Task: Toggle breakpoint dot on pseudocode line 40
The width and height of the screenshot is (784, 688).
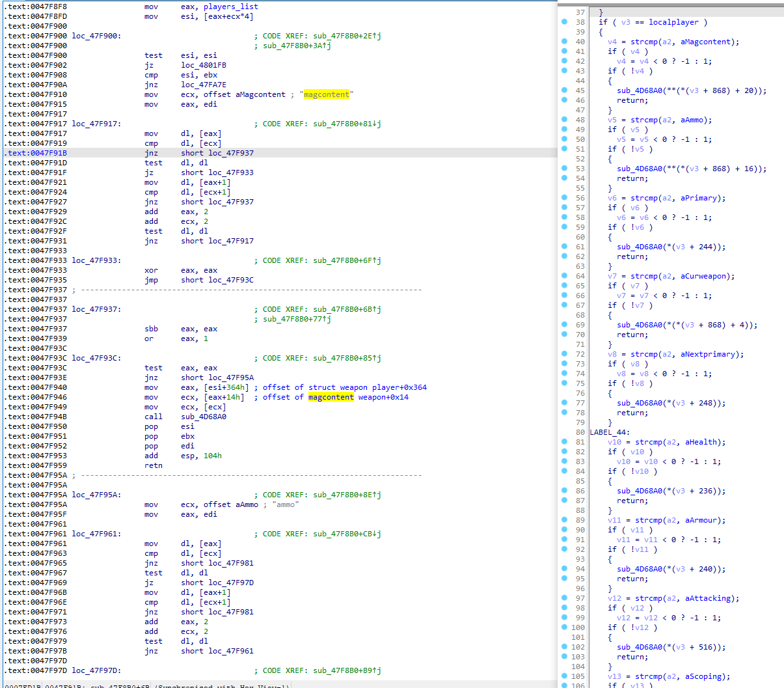Action: pos(564,42)
